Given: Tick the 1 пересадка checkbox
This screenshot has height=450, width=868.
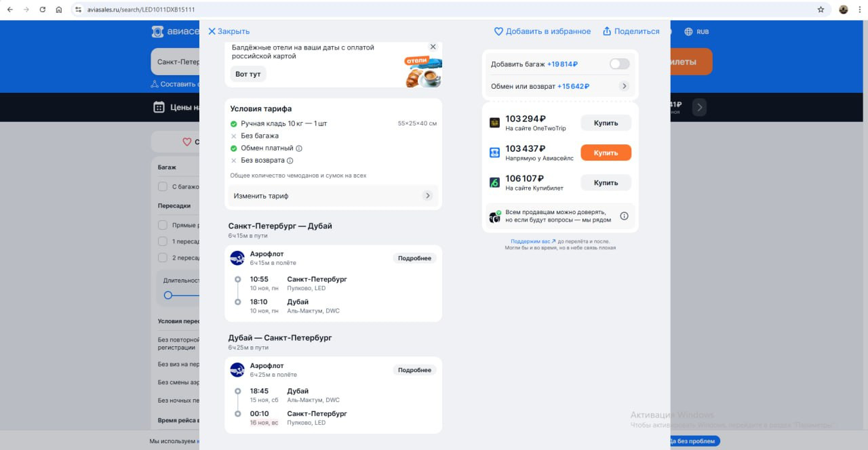Looking at the screenshot, I should click(x=163, y=241).
